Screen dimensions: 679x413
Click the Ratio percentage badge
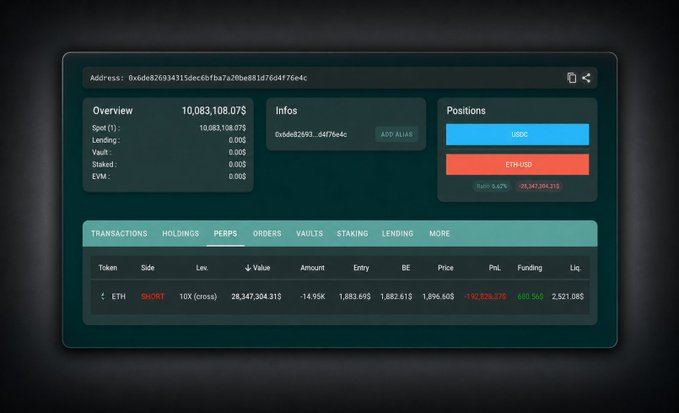pos(491,186)
